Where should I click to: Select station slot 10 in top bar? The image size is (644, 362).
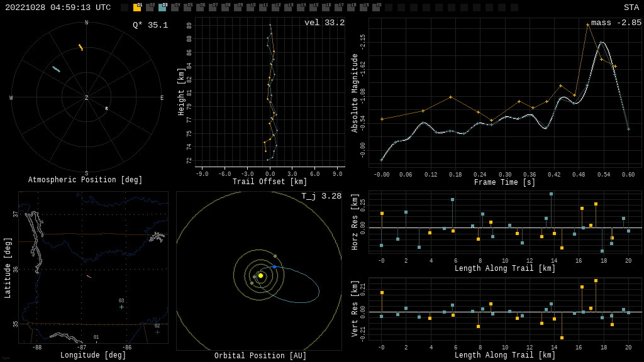point(250,8)
